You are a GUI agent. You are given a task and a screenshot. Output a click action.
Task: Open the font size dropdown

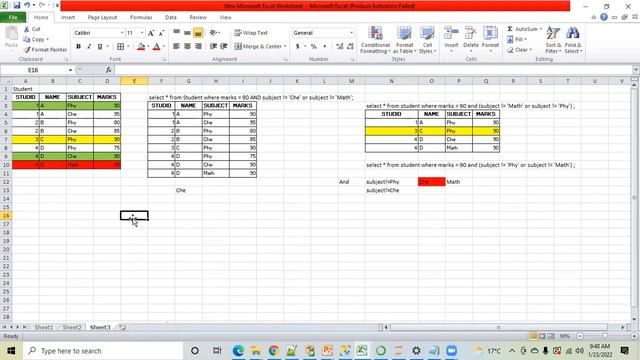[x=142, y=33]
